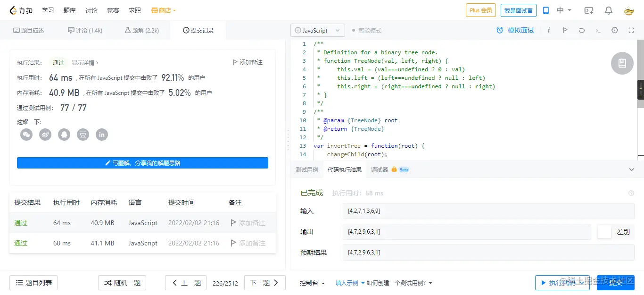Viewport: 644px width, 295px height.
Task: Share result to Weibo
Action: [x=45, y=135]
